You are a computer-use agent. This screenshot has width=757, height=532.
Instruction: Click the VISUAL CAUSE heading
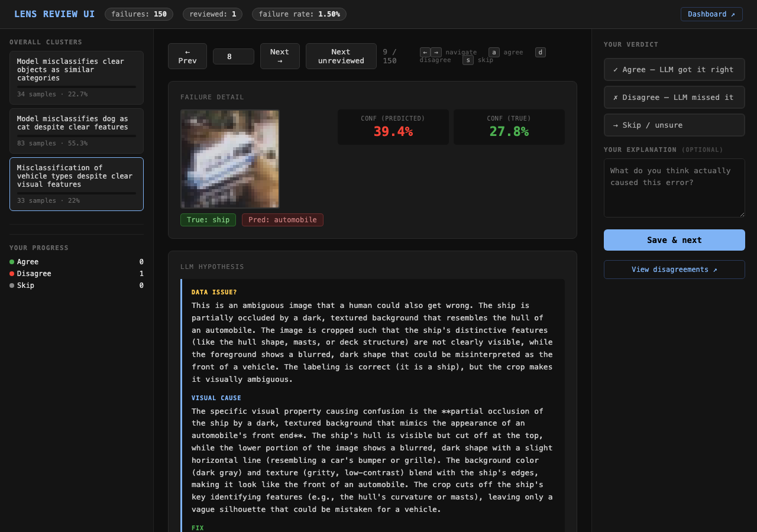tap(216, 398)
